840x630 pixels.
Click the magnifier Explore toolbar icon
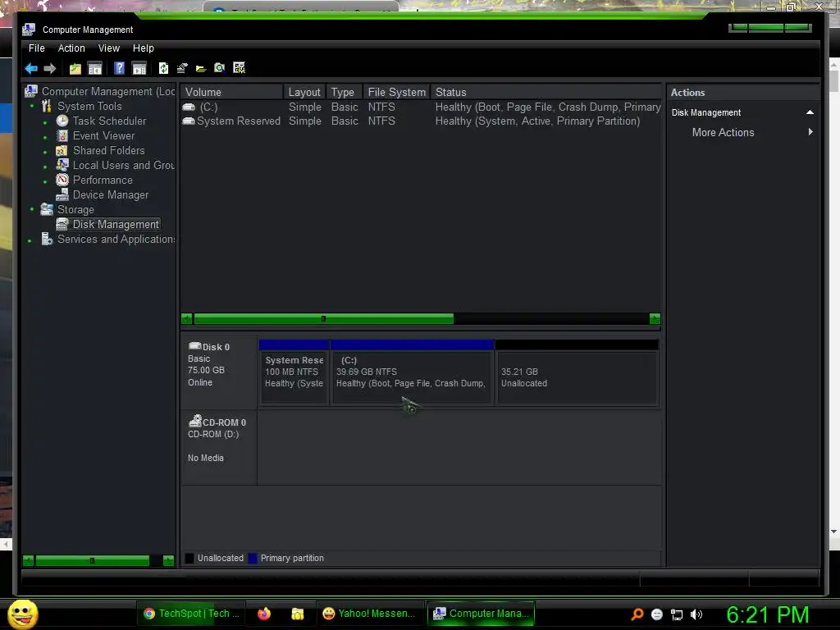coord(220,68)
